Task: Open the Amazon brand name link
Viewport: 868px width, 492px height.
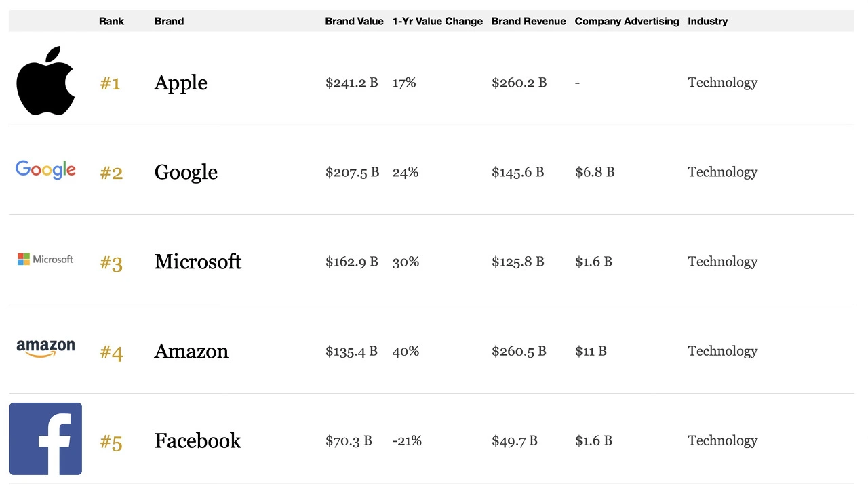Action: tap(191, 351)
